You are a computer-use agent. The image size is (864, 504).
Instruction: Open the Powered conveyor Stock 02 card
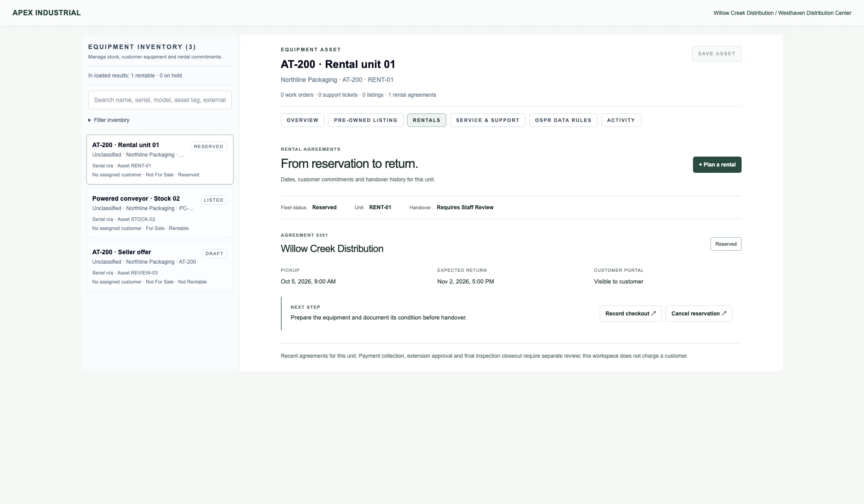pos(160,213)
